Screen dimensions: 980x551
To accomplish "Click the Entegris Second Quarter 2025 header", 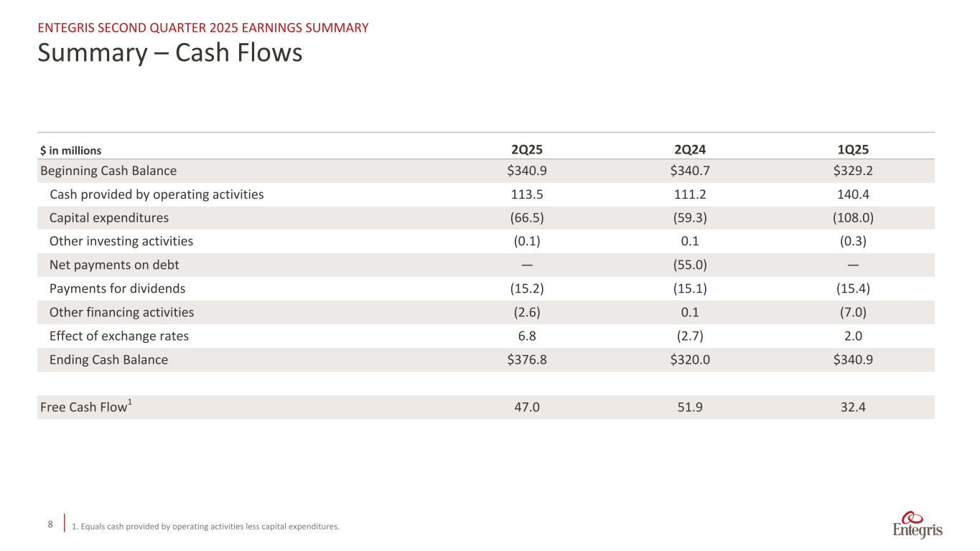I will 203,28.
